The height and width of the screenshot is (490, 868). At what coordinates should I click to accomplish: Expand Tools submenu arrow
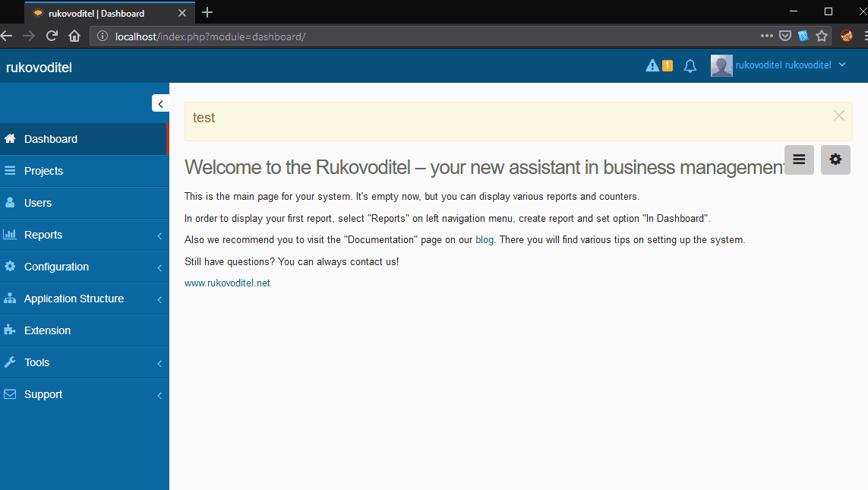click(159, 364)
